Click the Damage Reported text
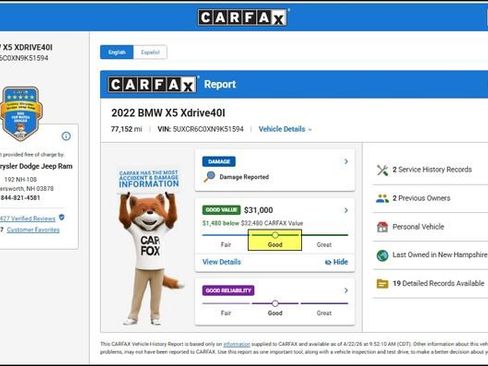Screen dimensions: 488x366 pos(244,177)
